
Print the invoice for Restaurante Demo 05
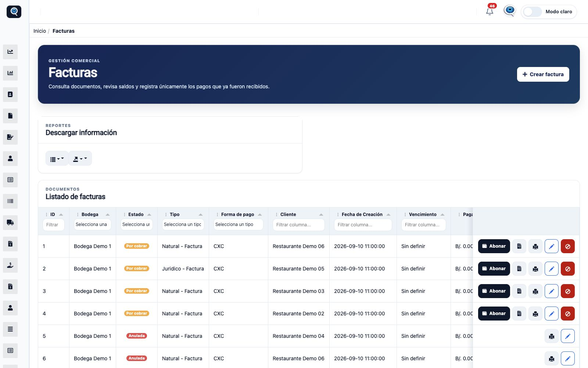point(535,269)
